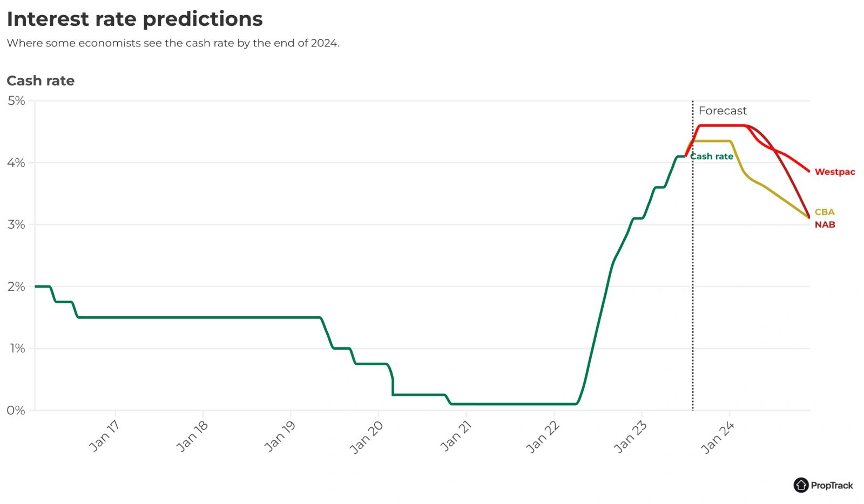Click the Jan 24 x-axis tick label
Screen dimensions: 864x504
click(x=718, y=437)
